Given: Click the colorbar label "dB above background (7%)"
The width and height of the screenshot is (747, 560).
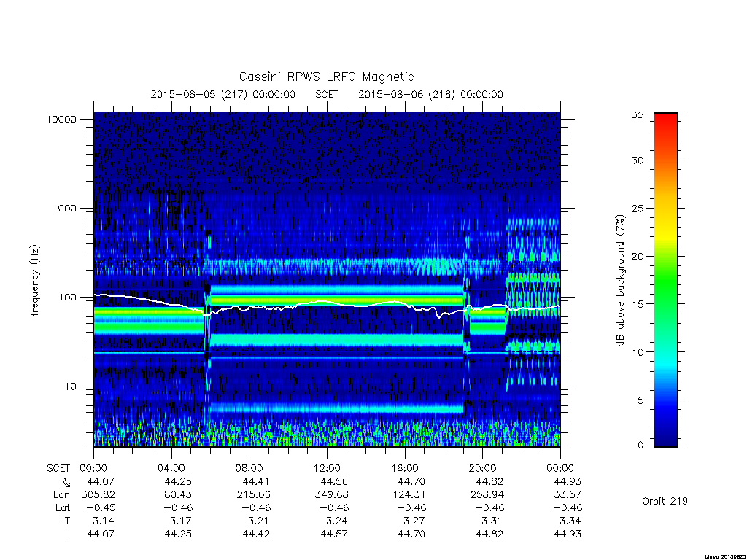Looking at the screenshot, I should pos(620,281).
